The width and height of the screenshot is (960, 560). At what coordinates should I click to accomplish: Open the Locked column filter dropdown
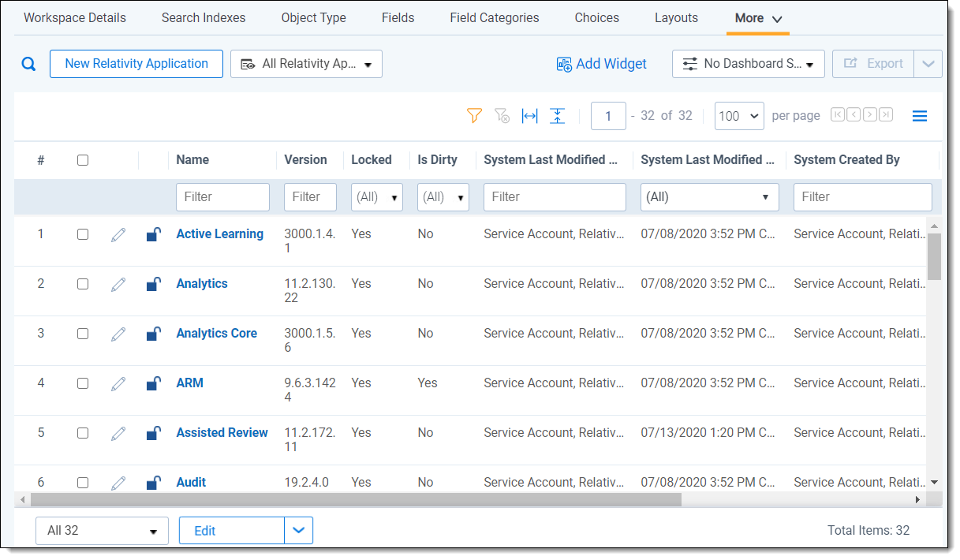(377, 197)
